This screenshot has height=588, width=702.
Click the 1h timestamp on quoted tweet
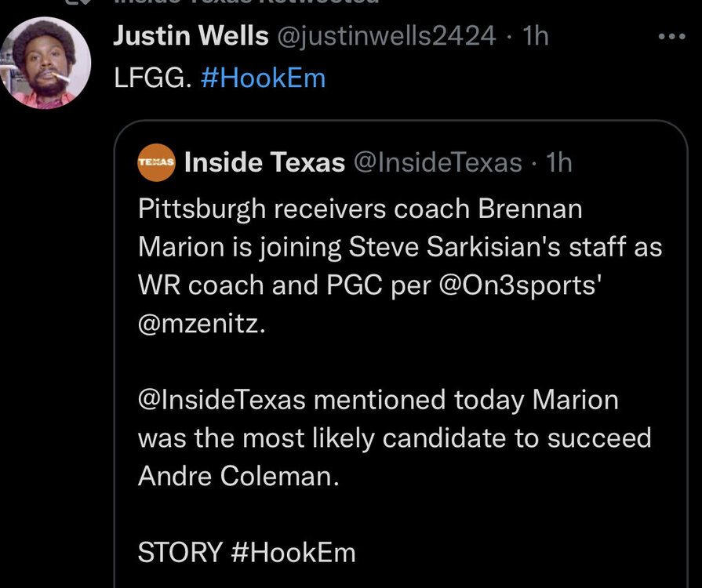558,162
